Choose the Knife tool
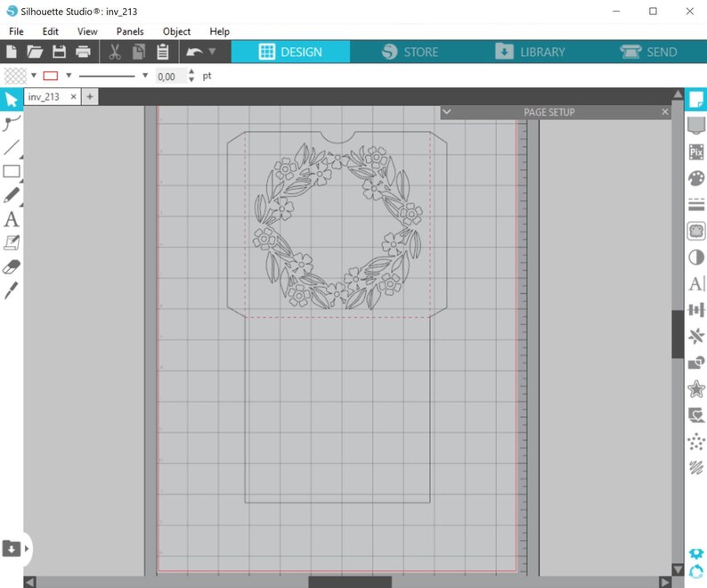707x588 pixels. pos(12,290)
